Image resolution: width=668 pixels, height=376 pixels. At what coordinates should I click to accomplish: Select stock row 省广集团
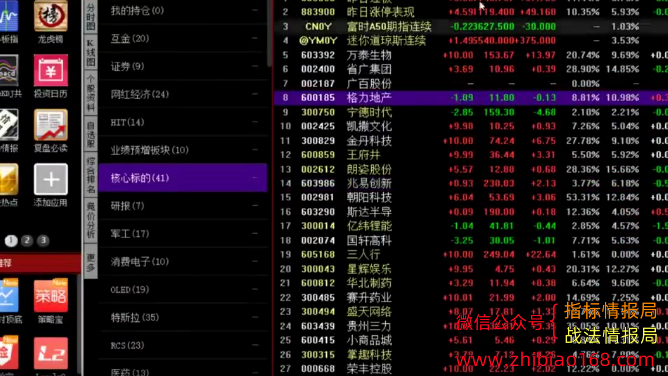[x=471, y=69]
